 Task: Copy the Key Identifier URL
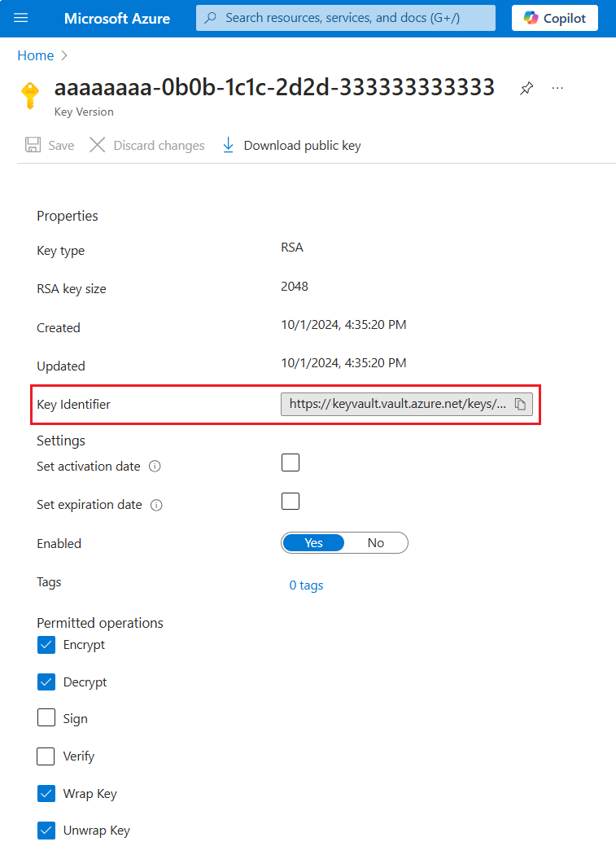point(520,403)
